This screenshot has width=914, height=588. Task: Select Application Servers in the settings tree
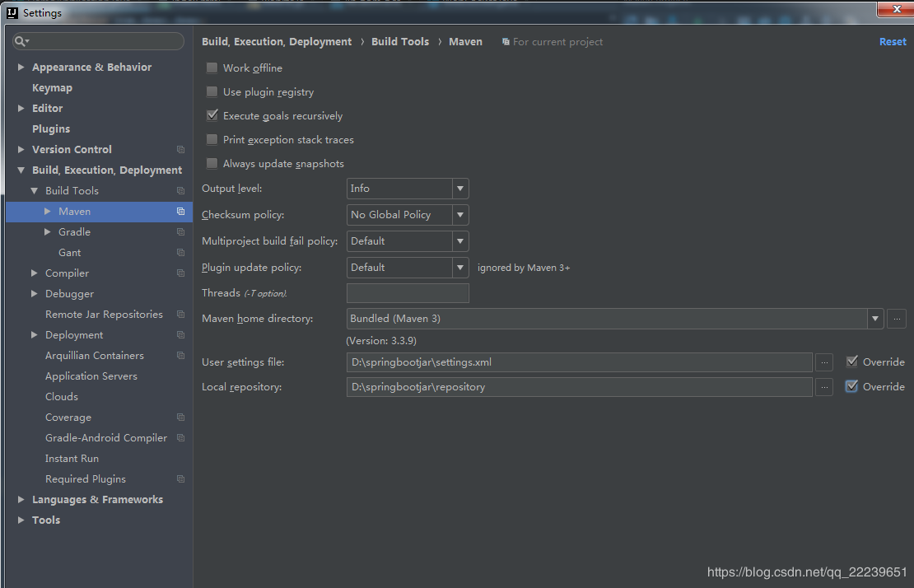click(x=91, y=376)
